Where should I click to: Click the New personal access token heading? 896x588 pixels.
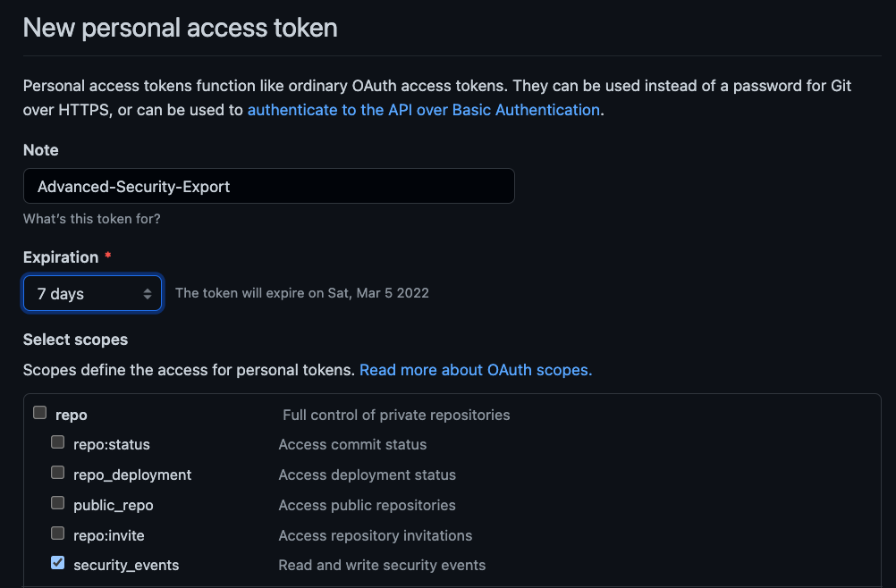click(180, 28)
